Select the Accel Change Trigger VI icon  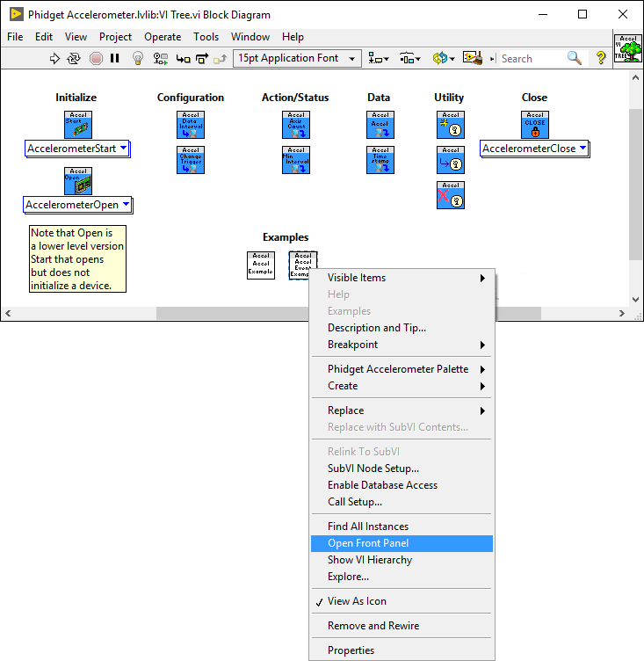[x=191, y=160]
